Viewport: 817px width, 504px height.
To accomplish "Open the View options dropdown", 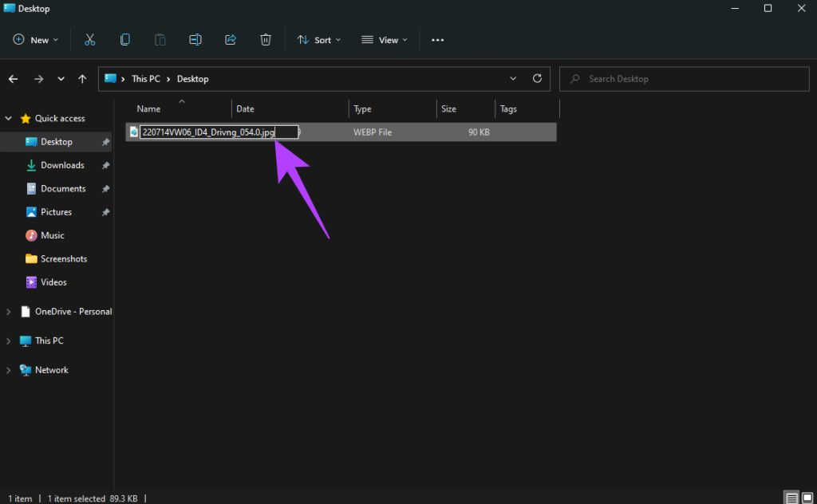I will [384, 39].
